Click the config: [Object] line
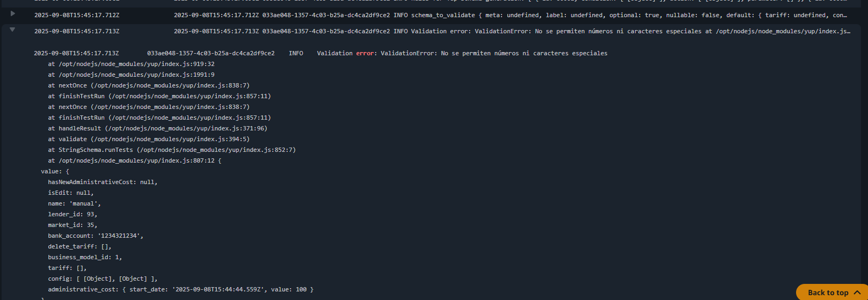This screenshot has width=868, height=300. tap(103, 279)
